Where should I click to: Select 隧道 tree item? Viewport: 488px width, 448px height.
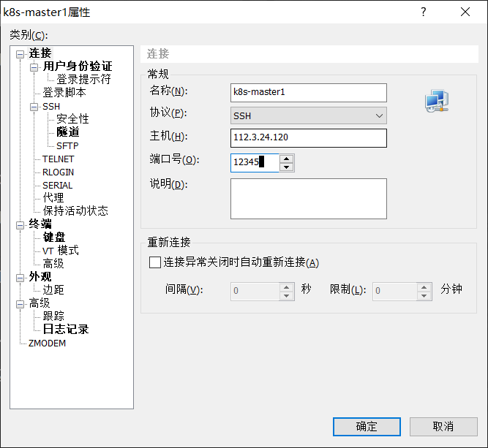pyautogui.click(x=68, y=132)
